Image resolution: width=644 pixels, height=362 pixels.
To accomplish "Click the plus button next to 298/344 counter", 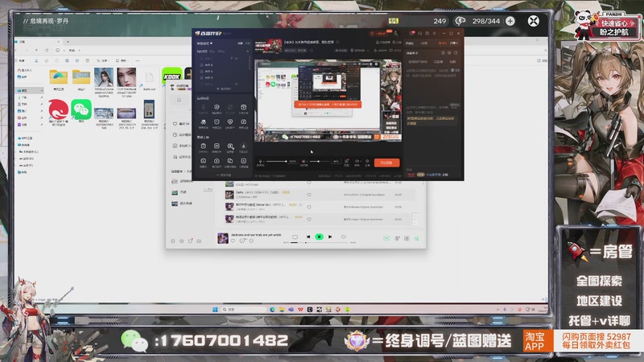I will [x=510, y=21].
